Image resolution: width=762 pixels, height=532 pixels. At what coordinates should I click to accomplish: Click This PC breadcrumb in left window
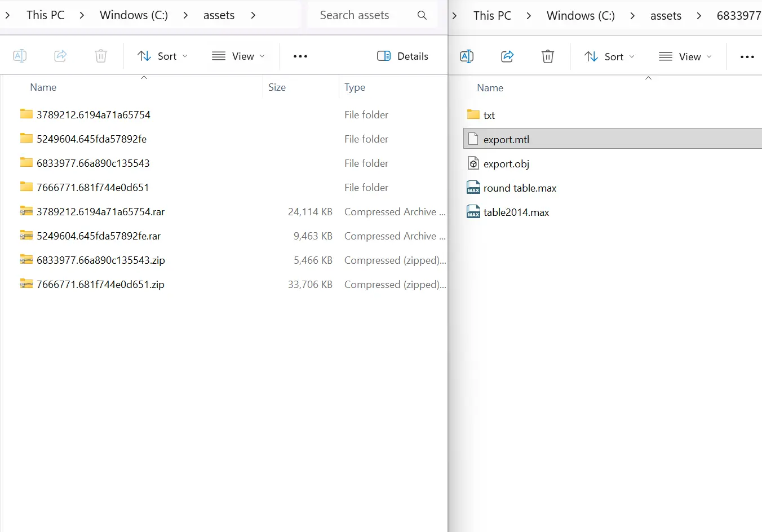click(45, 15)
